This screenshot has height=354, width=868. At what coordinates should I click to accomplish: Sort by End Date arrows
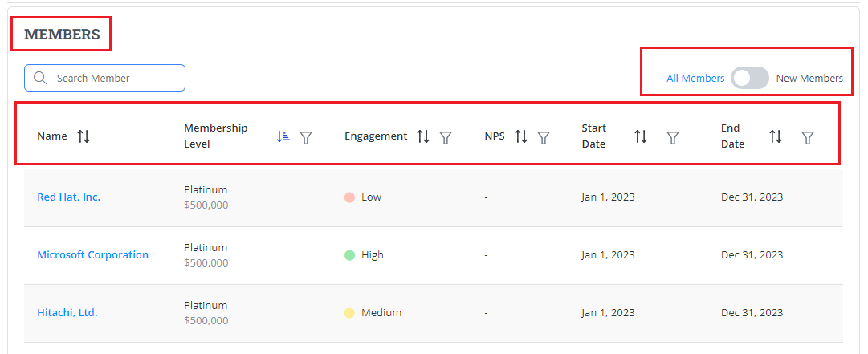click(776, 137)
